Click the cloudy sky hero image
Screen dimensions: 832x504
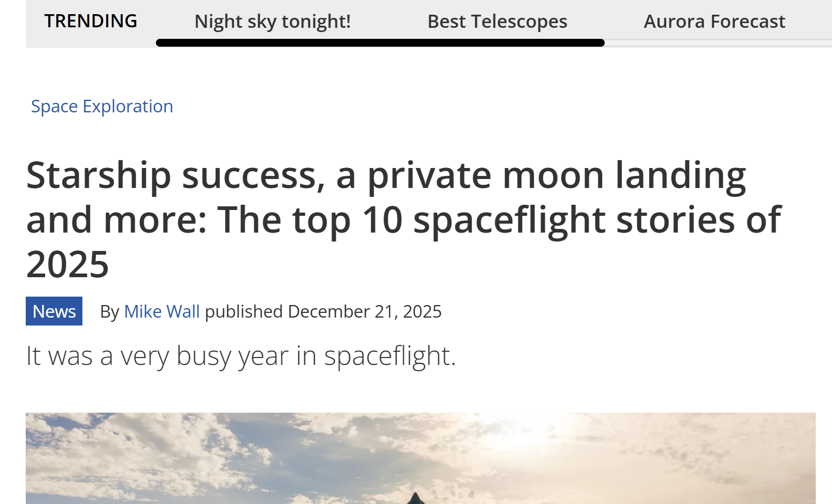point(210,457)
